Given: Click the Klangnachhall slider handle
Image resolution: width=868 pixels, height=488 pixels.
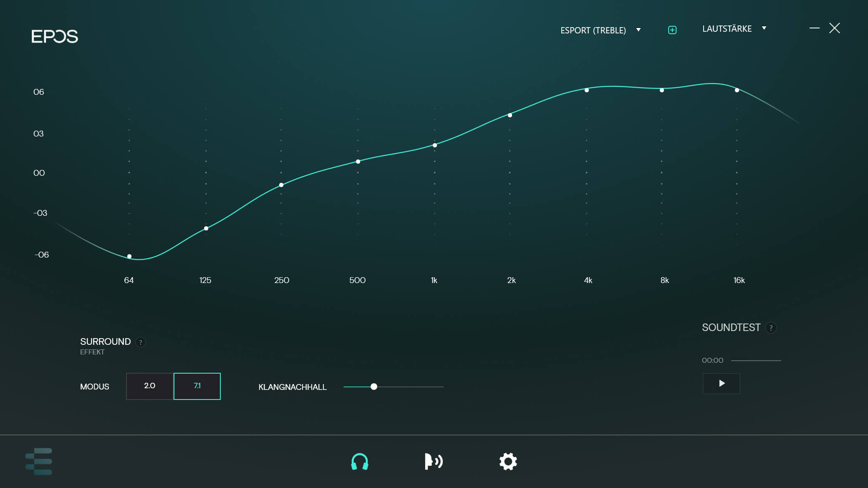Looking at the screenshot, I should (x=374, y=387).
